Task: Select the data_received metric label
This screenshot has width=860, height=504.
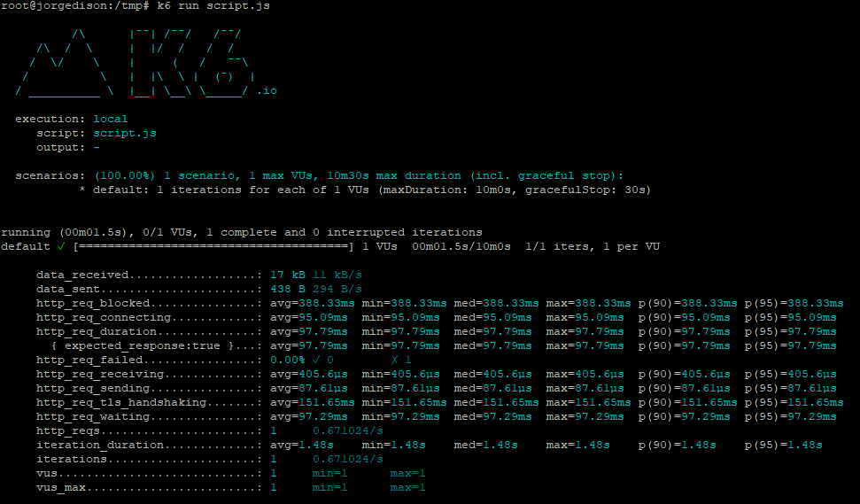Action: pyautogui.click(x=82, y=275)
